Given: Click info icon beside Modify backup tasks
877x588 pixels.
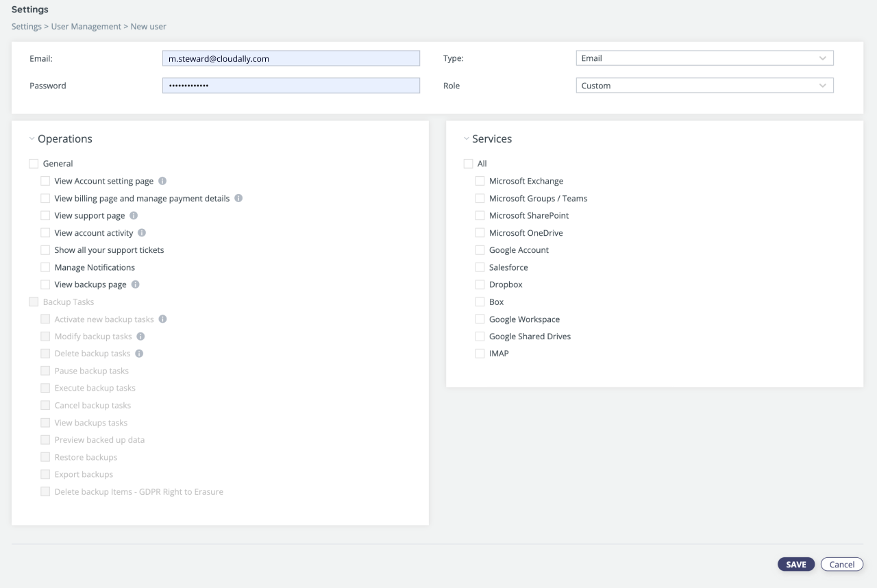Looking at the screenshot, I should [140, 336].
